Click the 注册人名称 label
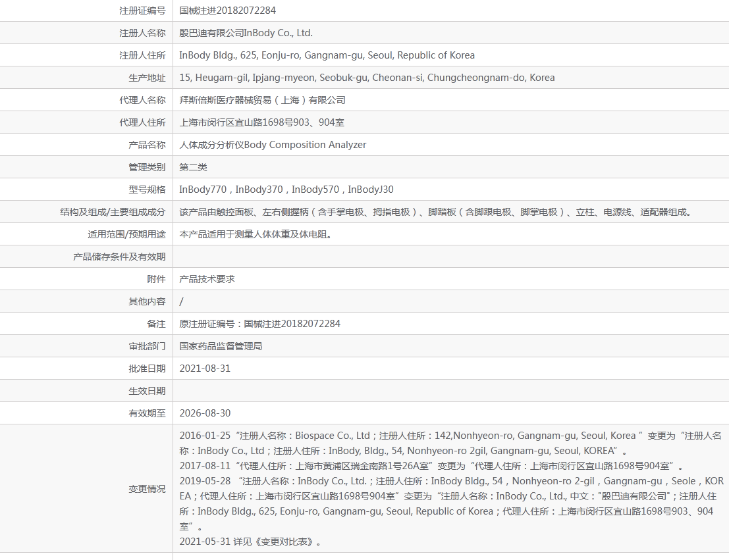 pyautogui.click(x=142, y=33)
